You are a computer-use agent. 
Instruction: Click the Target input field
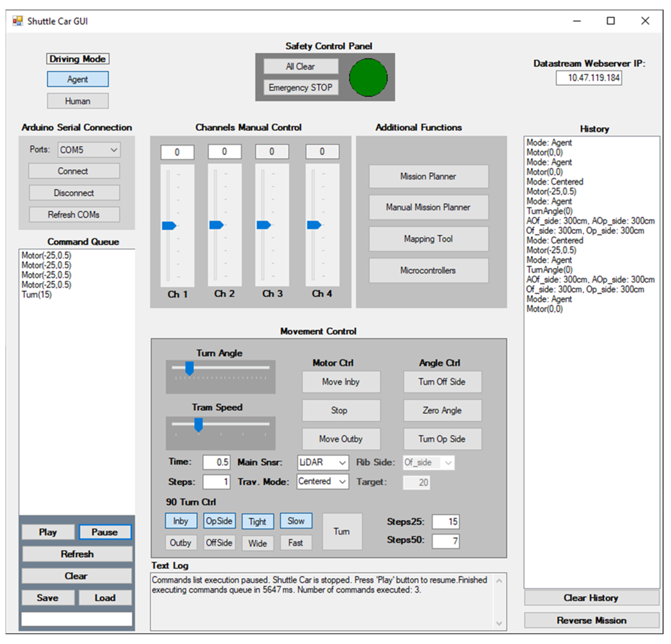point(416,482)
